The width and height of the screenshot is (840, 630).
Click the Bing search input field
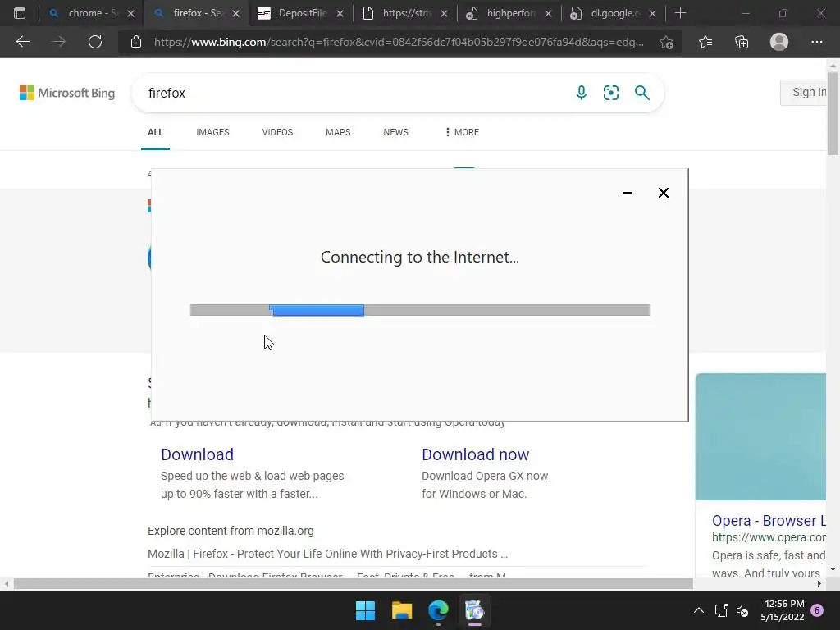click(x=354, y=93)
